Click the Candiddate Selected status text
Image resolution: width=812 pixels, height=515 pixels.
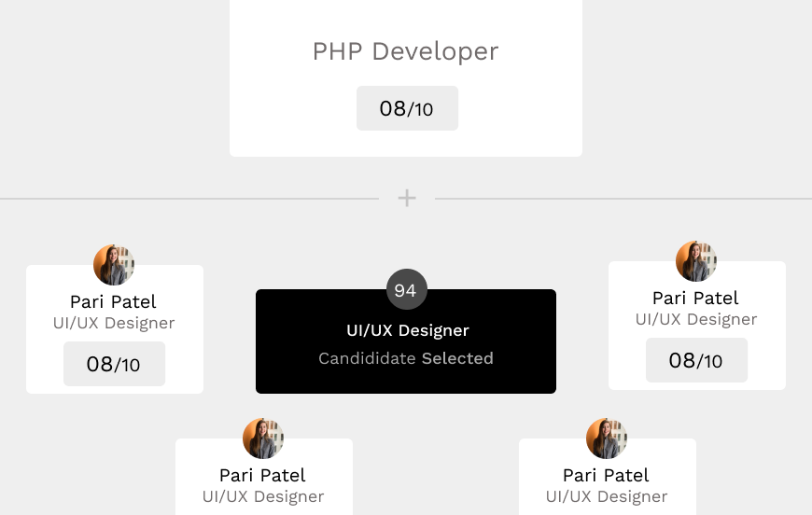tap(406, 358)
